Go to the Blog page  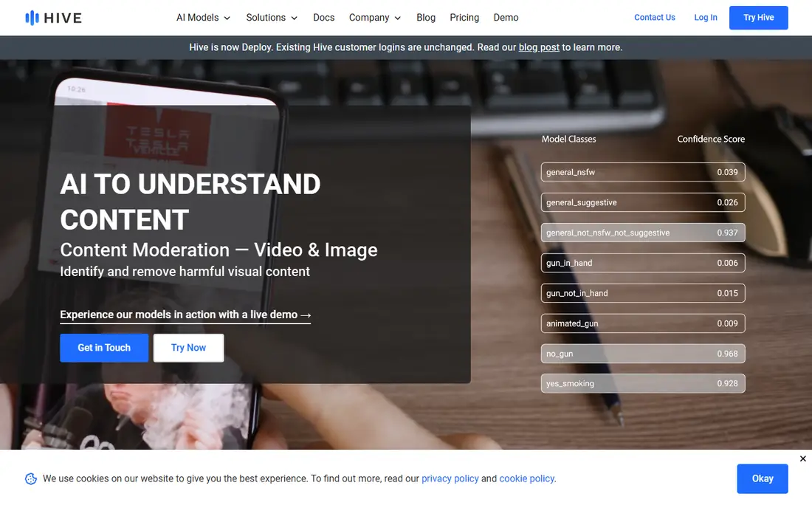(426, 18)
